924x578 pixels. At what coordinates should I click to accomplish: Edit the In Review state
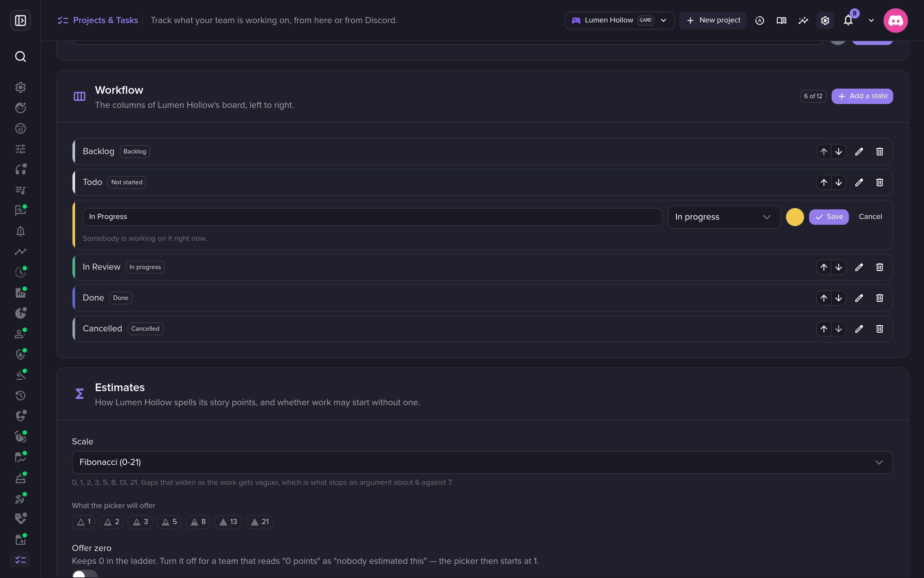click(859, 267)
